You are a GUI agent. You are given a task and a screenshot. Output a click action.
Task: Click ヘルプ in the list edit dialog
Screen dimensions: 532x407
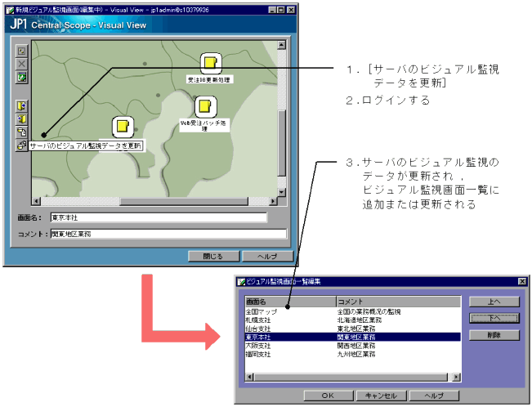(x=434, y=396)
